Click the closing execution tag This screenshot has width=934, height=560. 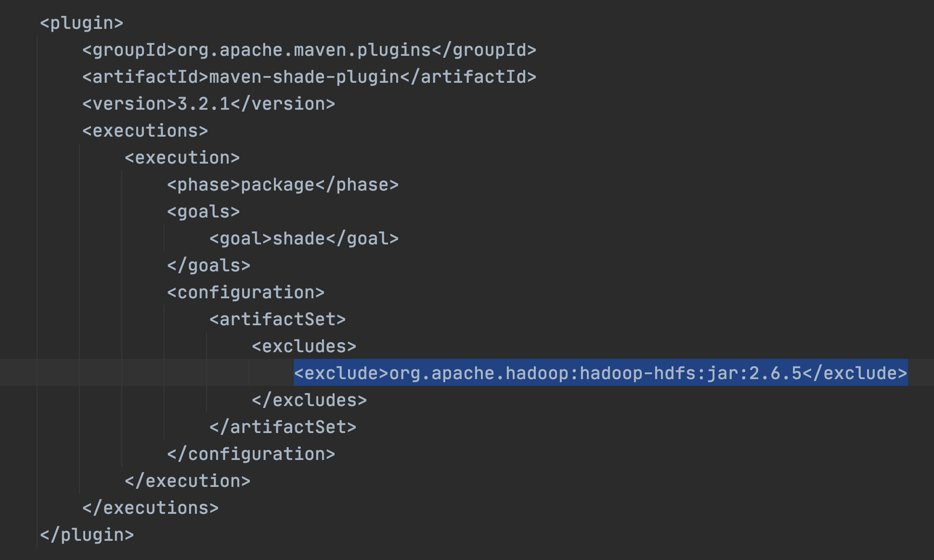tap(187, 481)
